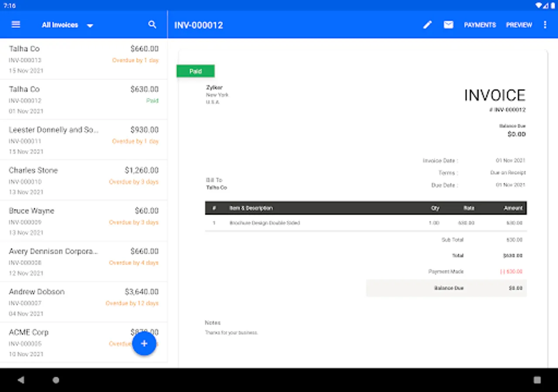Click the Payment Made amount

point(511,271)
